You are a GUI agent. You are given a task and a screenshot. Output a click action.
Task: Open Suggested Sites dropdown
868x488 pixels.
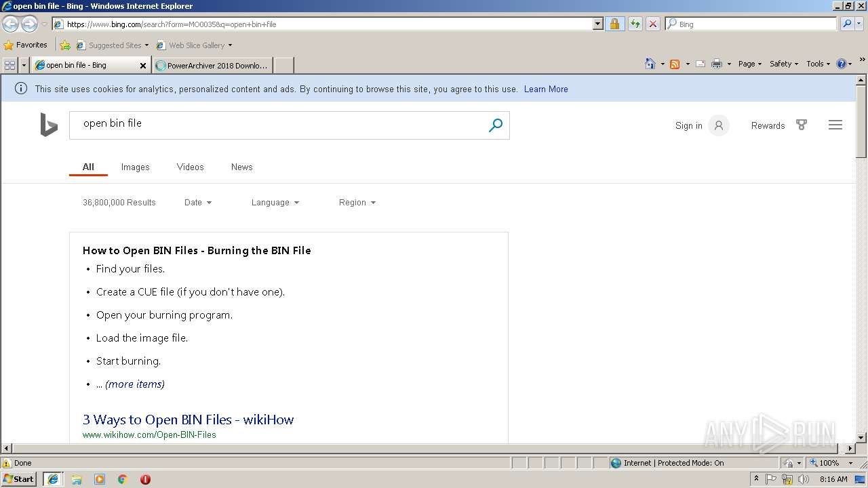pyautogui.click(x=113, y=45)
